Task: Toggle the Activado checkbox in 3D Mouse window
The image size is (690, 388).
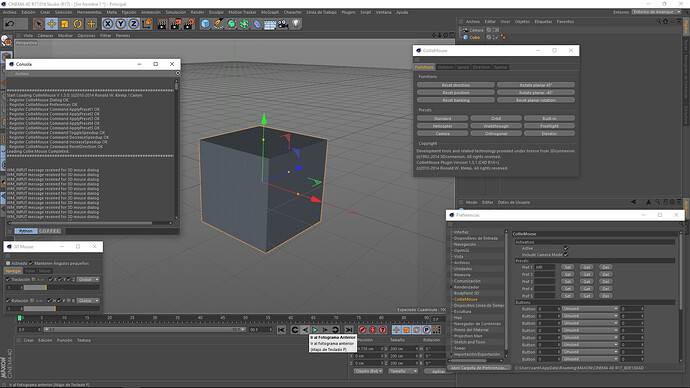Action: [x=8, y=263]
